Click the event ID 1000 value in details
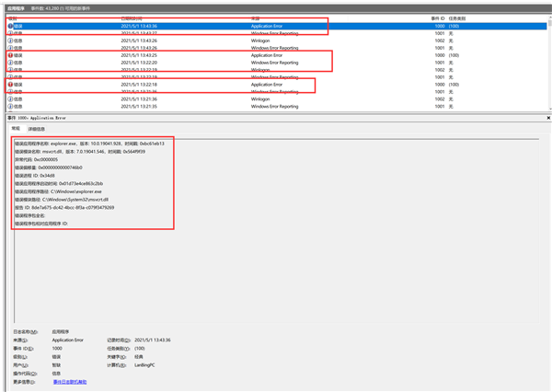The height and width of the screenshot is (392, 552). click(57, 349)
